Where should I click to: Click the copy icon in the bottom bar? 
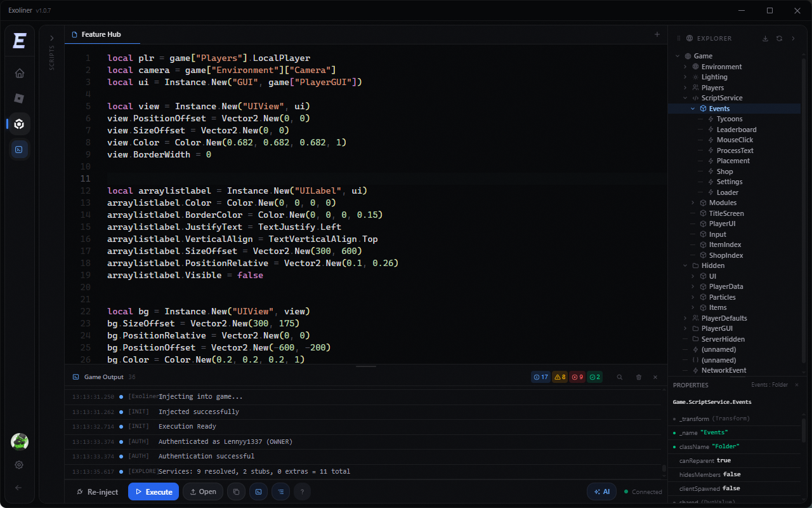[x=236, y=491]
